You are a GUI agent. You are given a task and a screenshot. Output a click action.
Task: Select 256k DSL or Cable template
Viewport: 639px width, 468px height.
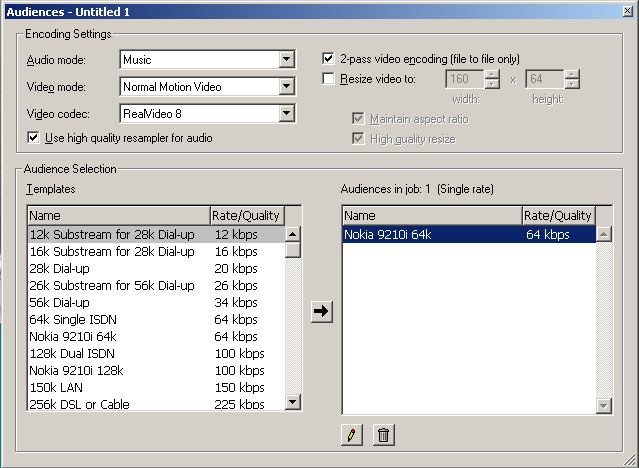point(79,404)
